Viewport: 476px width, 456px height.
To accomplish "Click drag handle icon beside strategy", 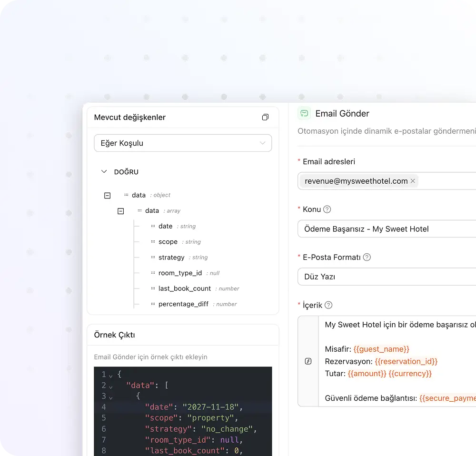I will pos(153,257).
